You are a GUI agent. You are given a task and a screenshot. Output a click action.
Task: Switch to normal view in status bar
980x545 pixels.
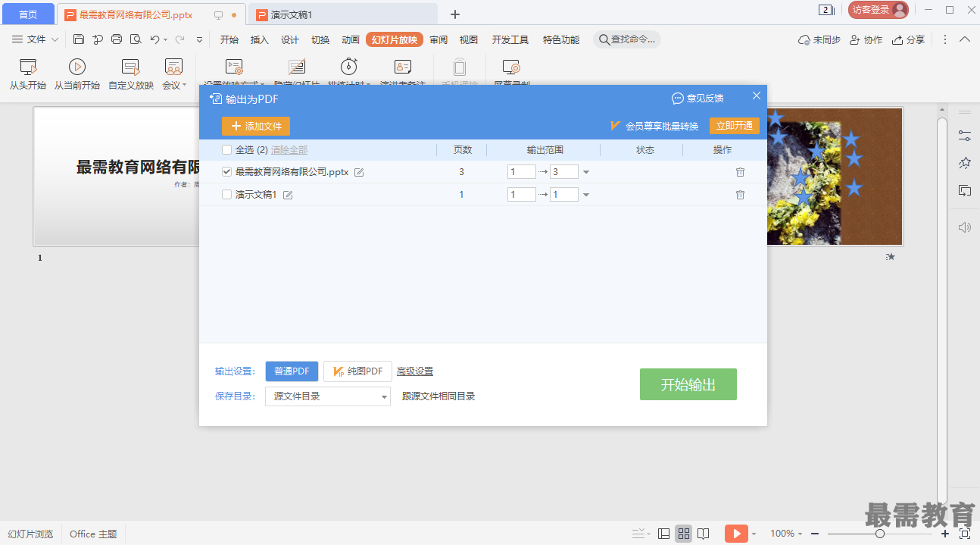click(663, 534)
